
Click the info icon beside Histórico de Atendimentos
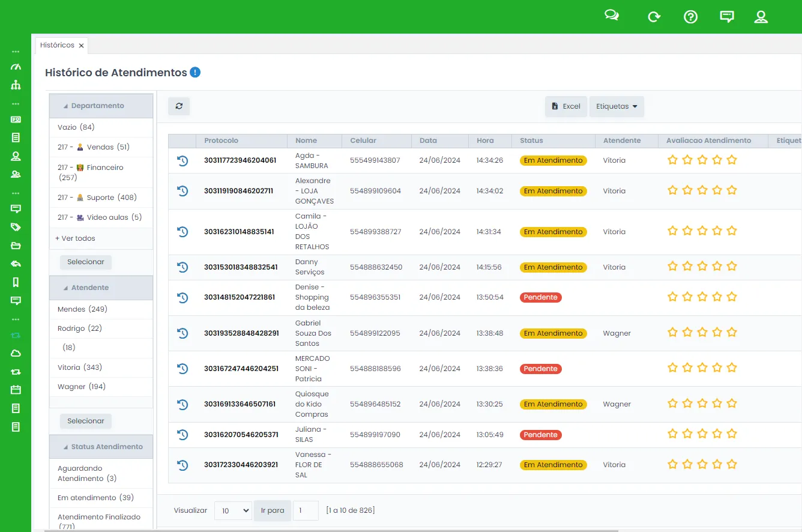pyautogui.click(x=195, y=72)
